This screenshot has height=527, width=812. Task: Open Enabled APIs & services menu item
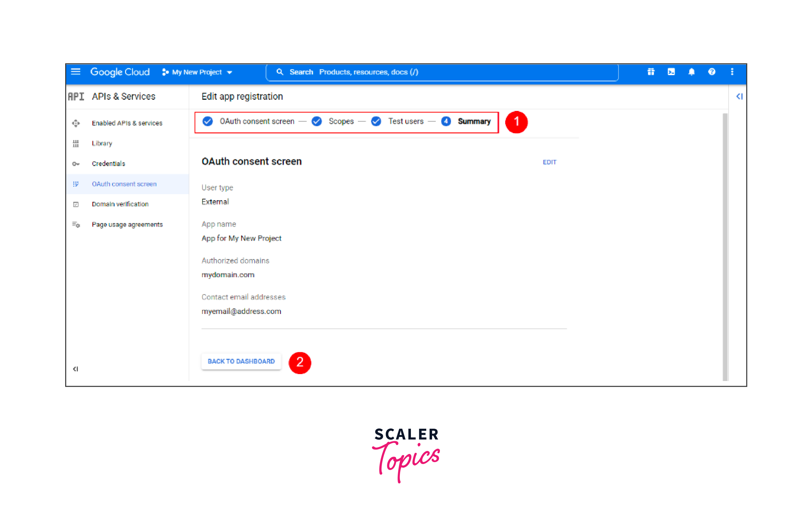127,123
